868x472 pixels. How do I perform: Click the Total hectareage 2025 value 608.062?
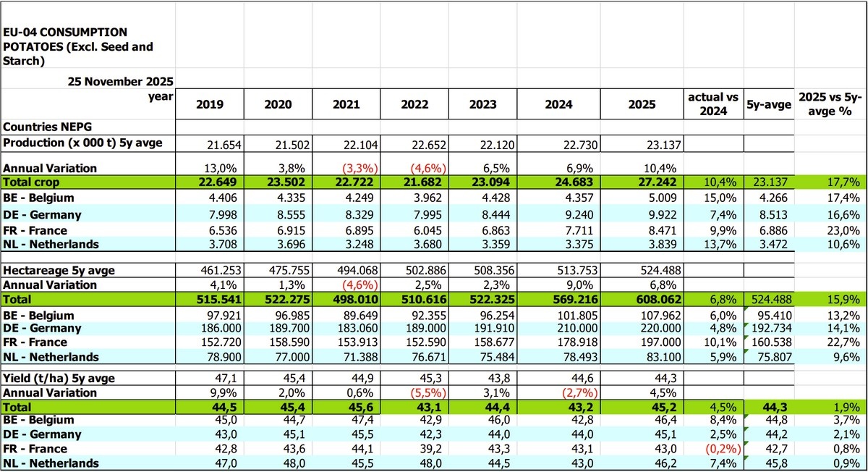tap(637, 299)
